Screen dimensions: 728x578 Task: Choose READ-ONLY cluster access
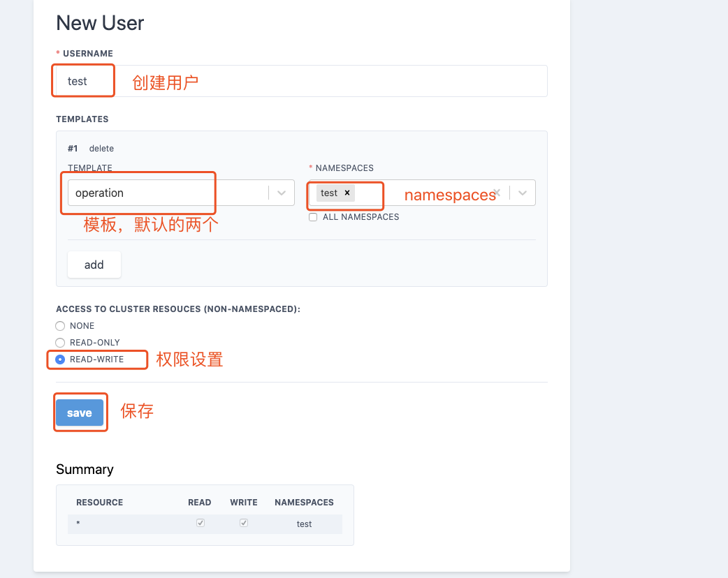pyautogui.click(x=60, y=343)
